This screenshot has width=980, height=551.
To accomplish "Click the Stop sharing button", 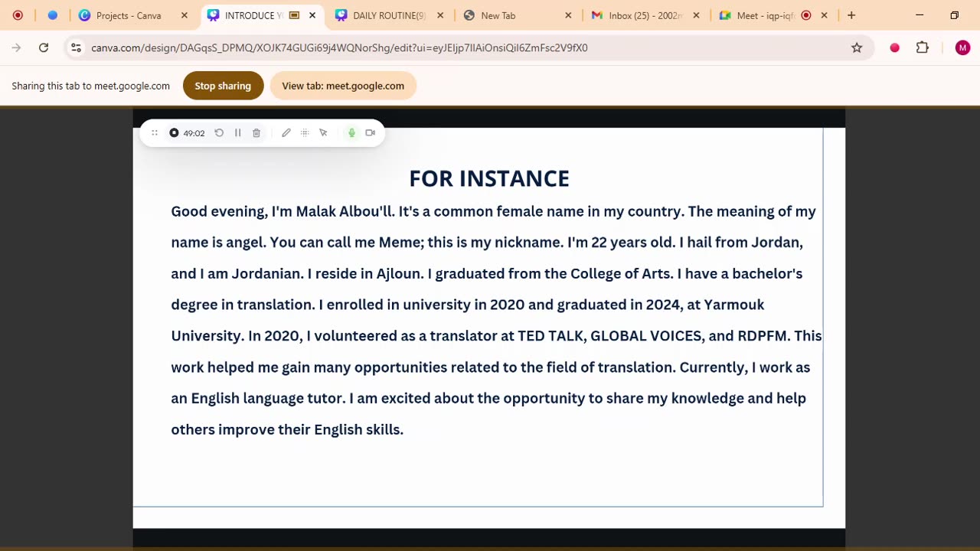I will pos(223,86).
